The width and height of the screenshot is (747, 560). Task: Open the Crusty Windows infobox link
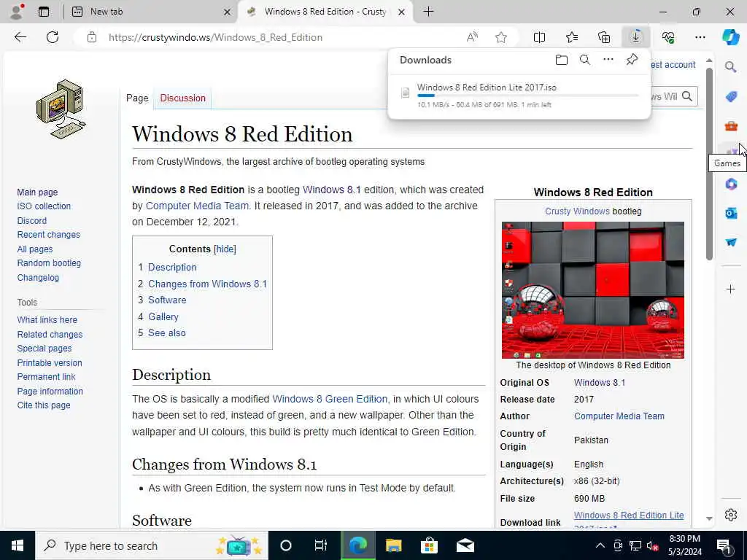coord(577,211)
